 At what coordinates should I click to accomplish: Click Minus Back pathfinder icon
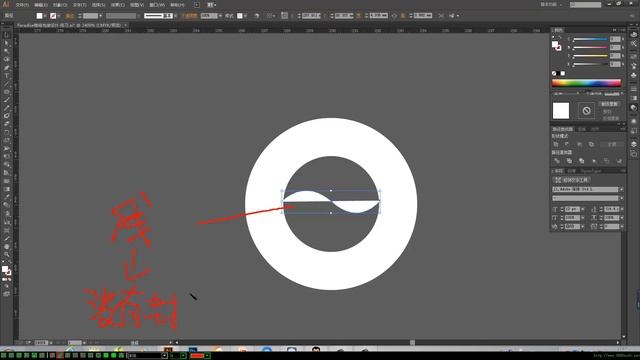pos(619,161)
